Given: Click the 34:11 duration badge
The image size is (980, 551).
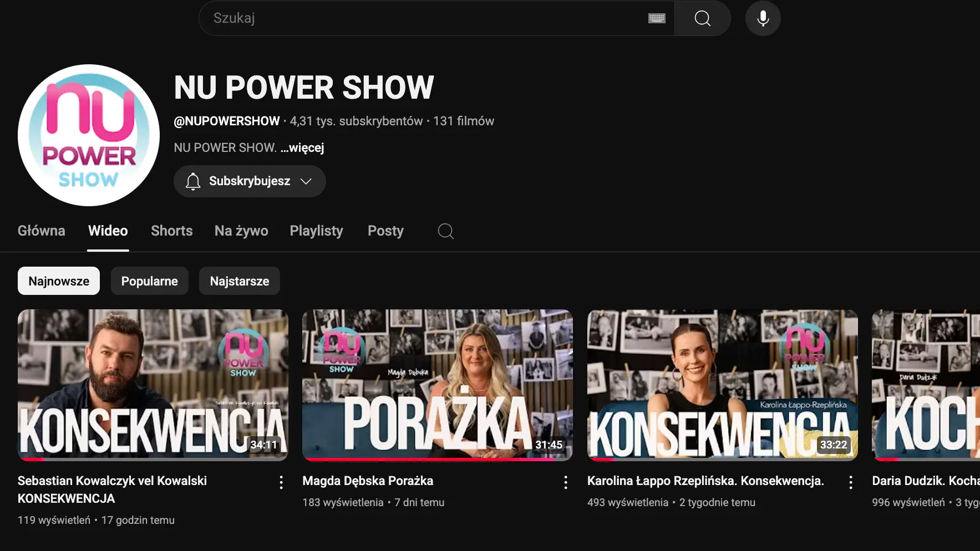Looking at the screenshot, I should click(x=263, y=445).
